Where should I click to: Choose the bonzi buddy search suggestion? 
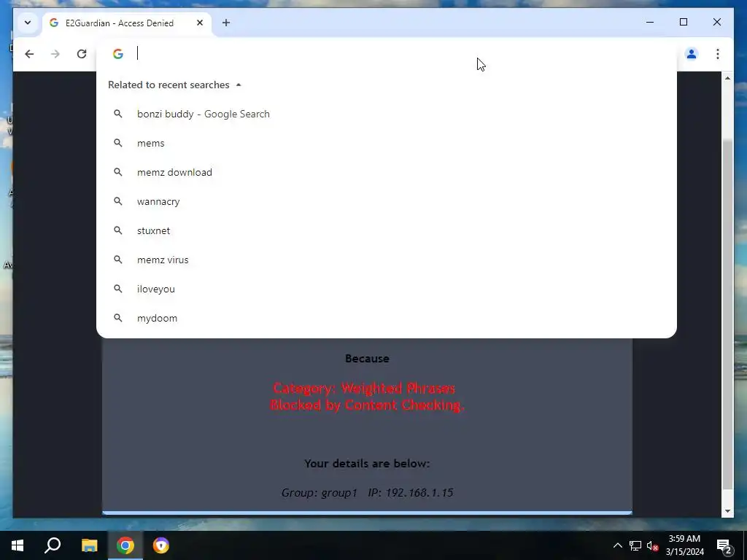(x=387, y=114)
